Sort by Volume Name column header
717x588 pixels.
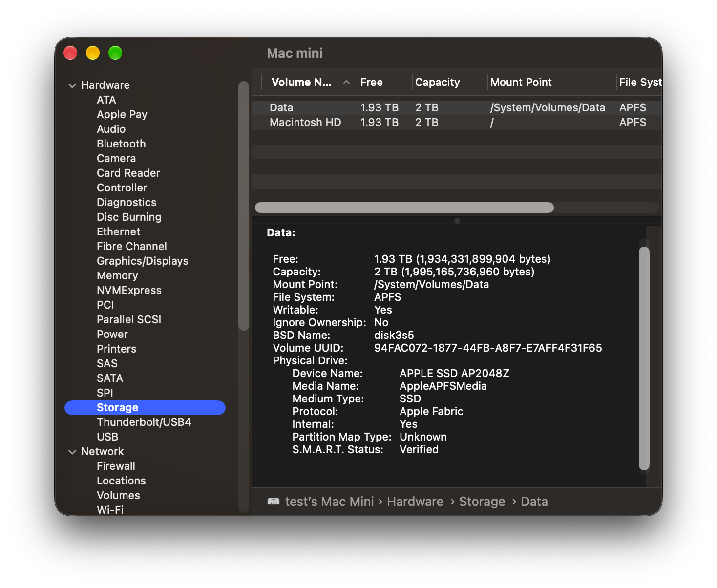301,82
